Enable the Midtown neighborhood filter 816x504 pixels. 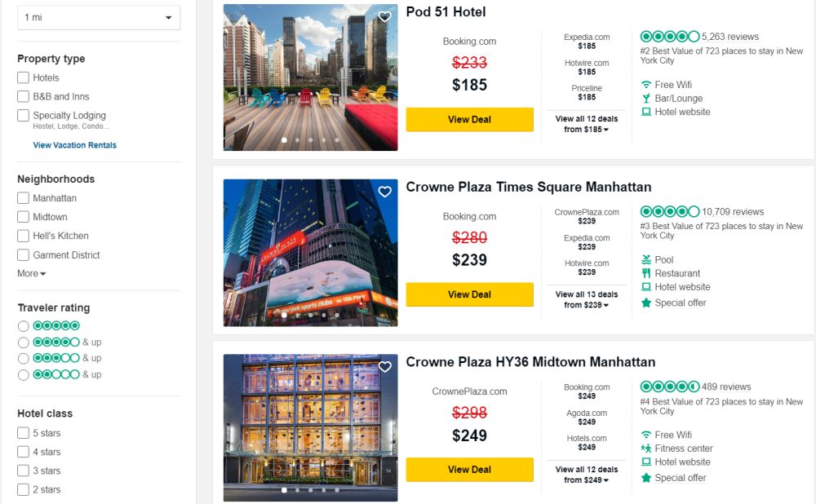pos(24,217)
